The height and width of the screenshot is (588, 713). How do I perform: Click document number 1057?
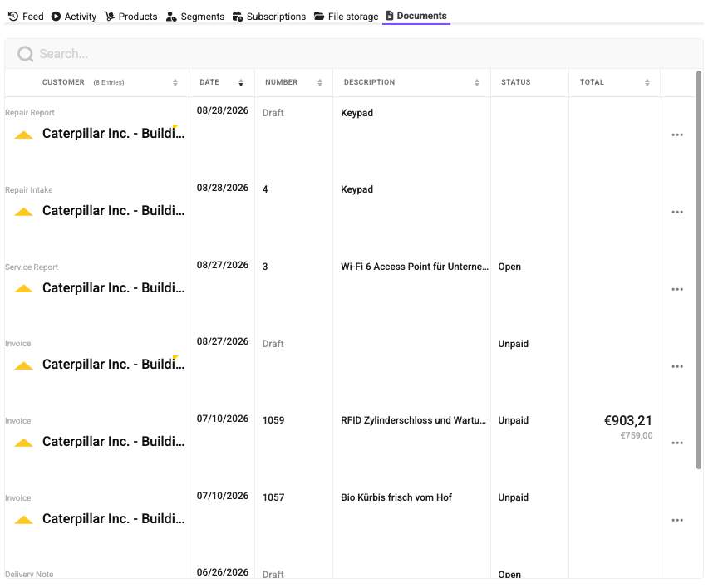273,497
